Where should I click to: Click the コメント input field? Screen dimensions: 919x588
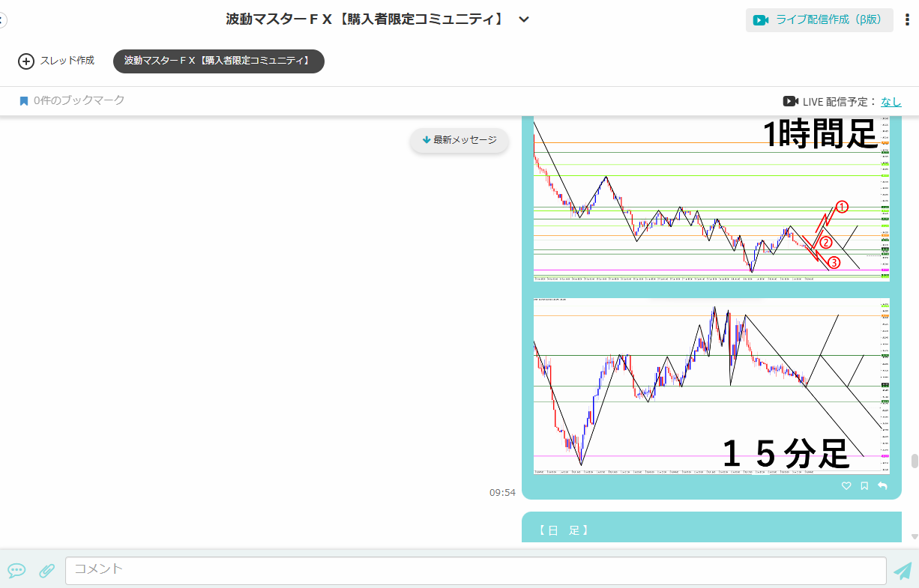pyautogui.click(x=476, y=571)
